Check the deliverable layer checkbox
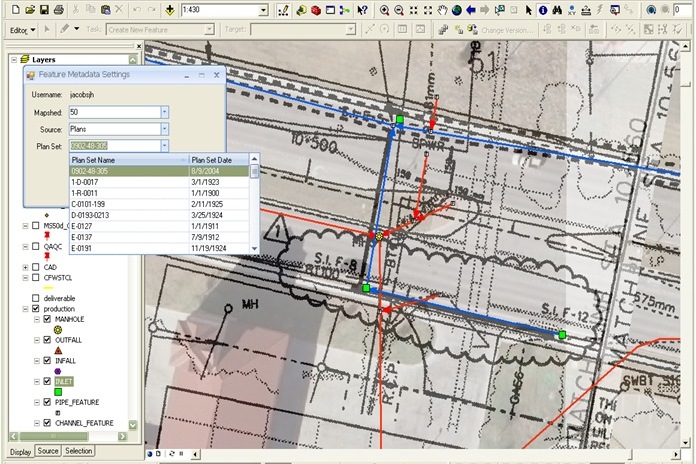Viewport: 696px width, 464px height. pos(36,298)
